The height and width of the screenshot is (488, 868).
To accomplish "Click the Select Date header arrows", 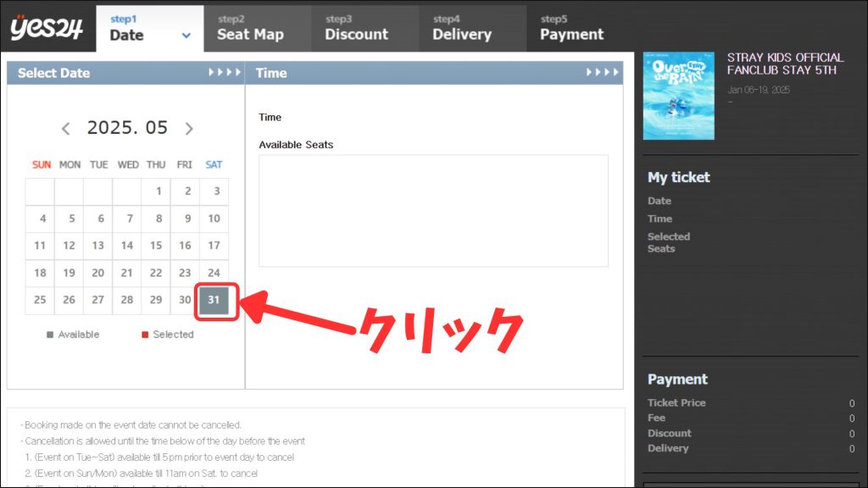I will point(225,73).
